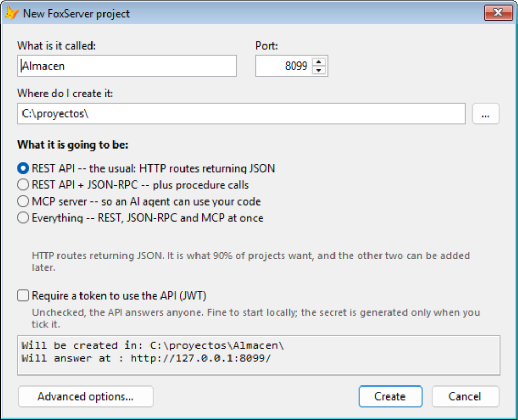Focus the project name field containing Almacen
The image size is (518, 420).
pyautogui.click(x=127, y=66)
